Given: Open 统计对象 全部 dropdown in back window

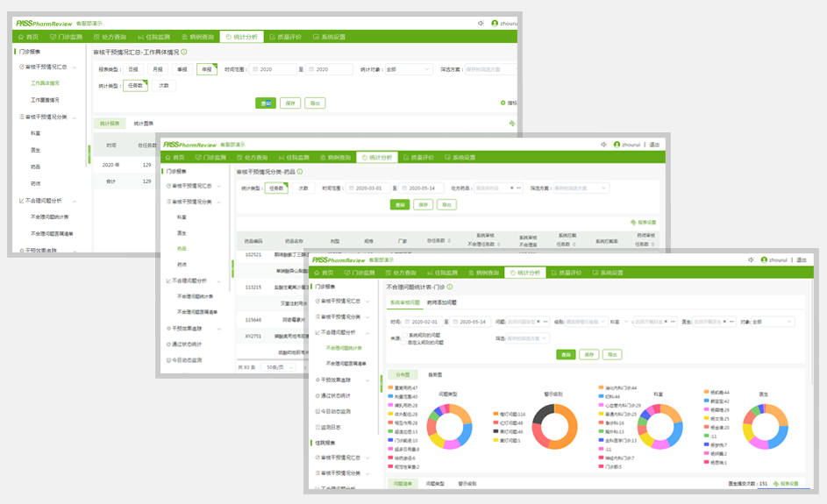Looking at the screenshot, I should [409, 69].
